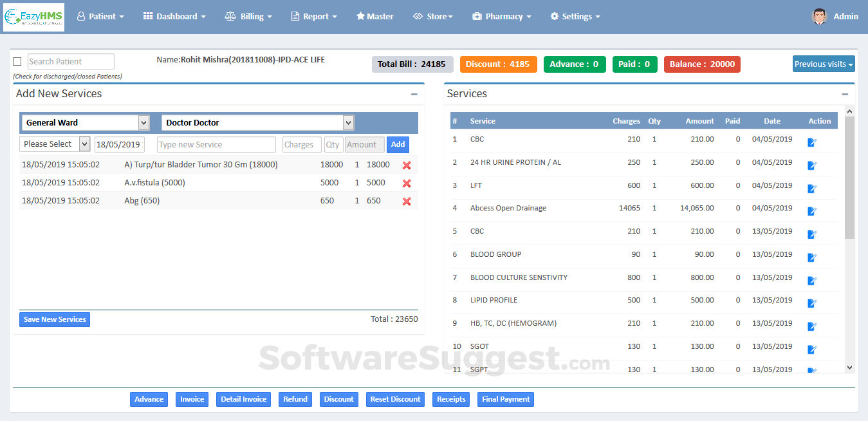Image resolution: width=868 pixels, height=421 pixels.
Task: Click the Services list scrollbar down arrow
Action: tap(849, 367)
